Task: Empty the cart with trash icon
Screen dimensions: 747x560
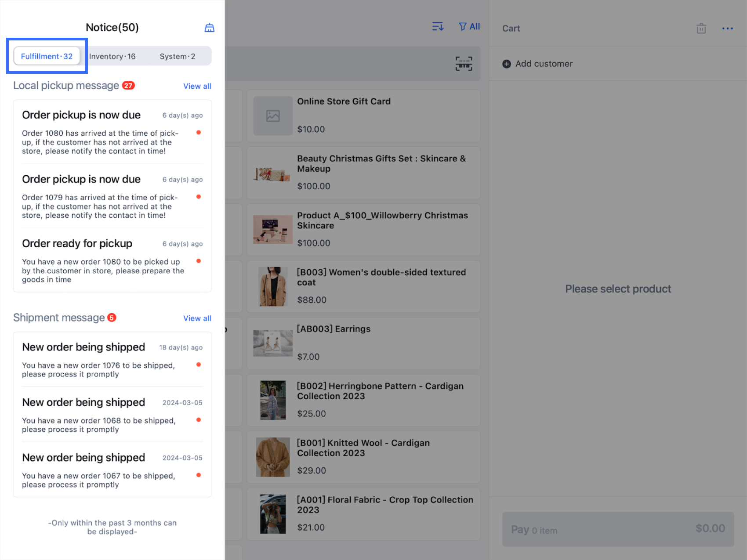Action: tap(701, 29)
